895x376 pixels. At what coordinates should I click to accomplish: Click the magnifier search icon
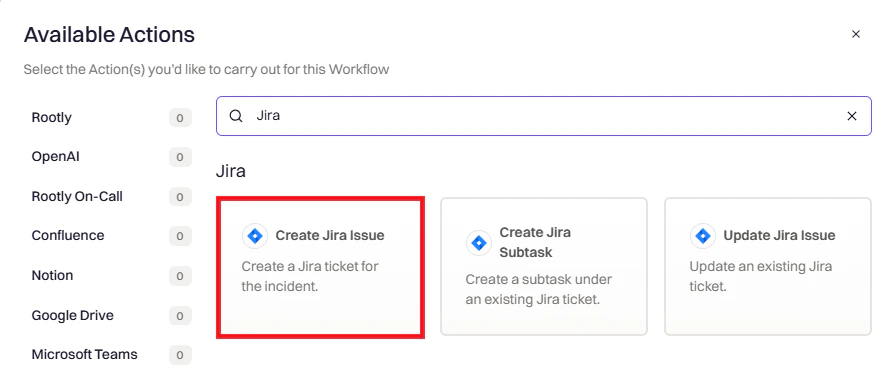click(x=236, y=116)
